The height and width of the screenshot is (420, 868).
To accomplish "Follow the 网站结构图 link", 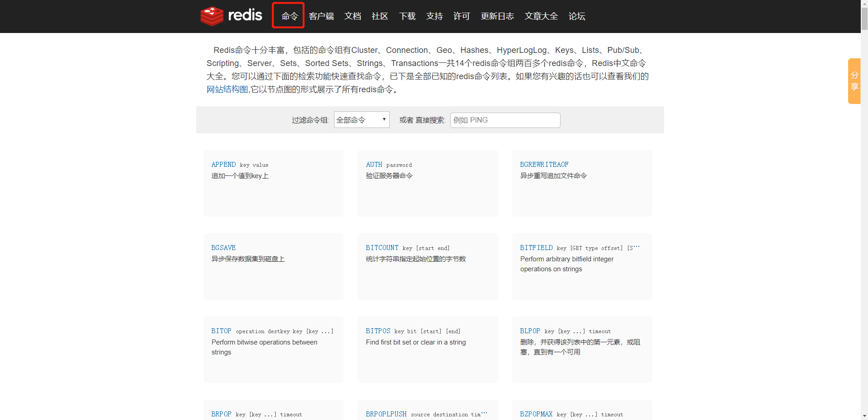I will pyautogui.click(x=227, y=90).
